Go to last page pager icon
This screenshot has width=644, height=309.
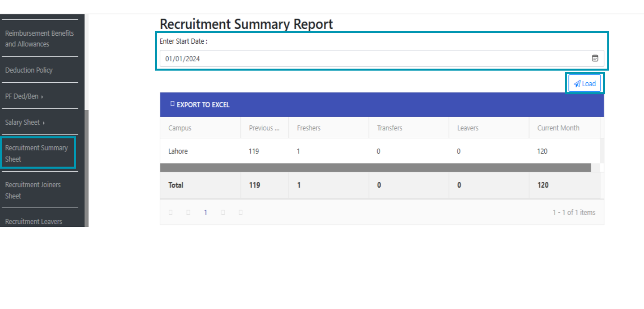pos(240,212)
